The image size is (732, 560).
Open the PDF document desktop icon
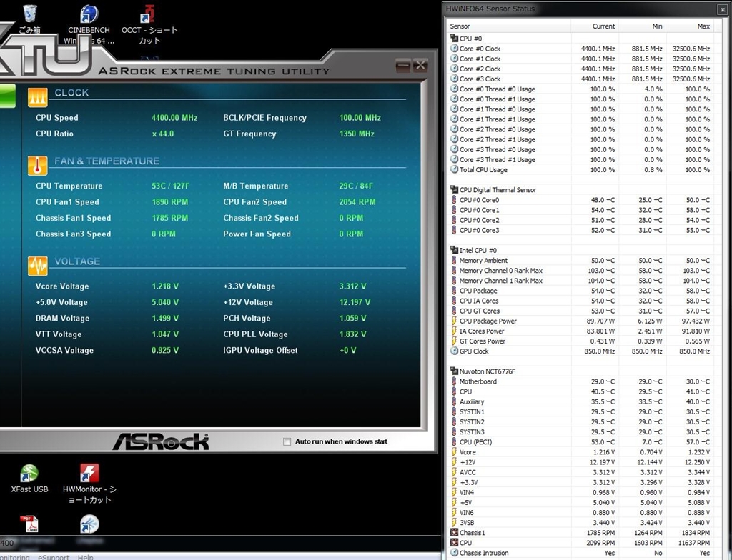point(29,524)
